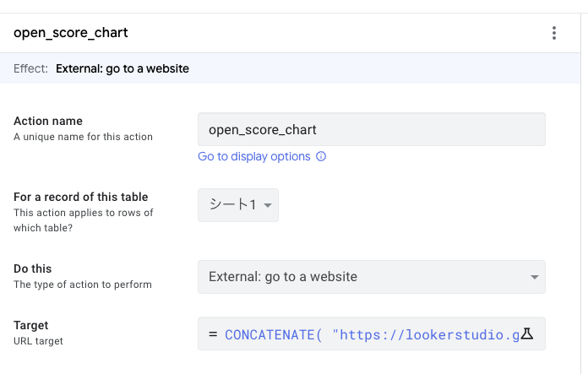Click 'The type of action to perform' description
Screen dimensions: 588x374
click(x=83, y=285)
